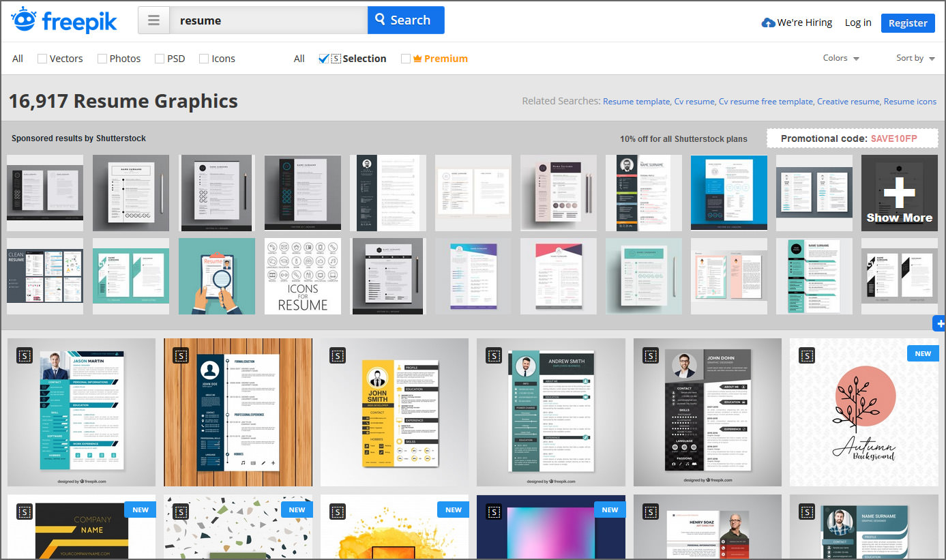Open the Henry Soaz resume template
Screen dimensions: 946x560
[708, 527]
